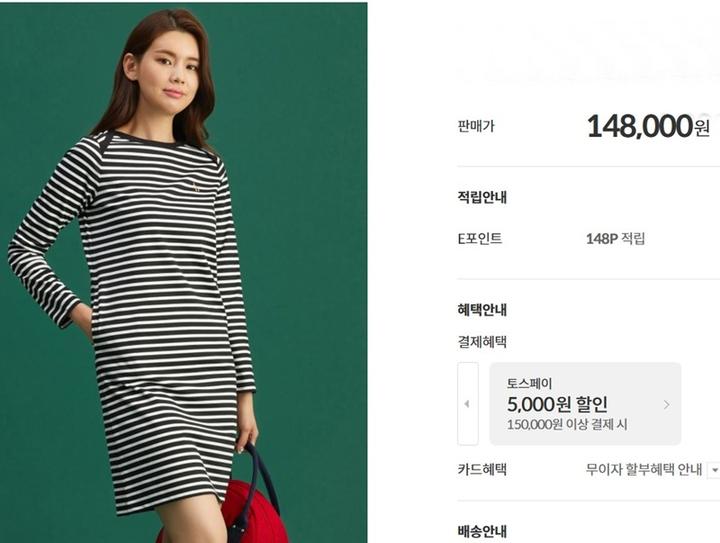
Task: Expand the 무이자 할부혜택 안내 dropdown arrow
Action: click(x=714, y=470)
